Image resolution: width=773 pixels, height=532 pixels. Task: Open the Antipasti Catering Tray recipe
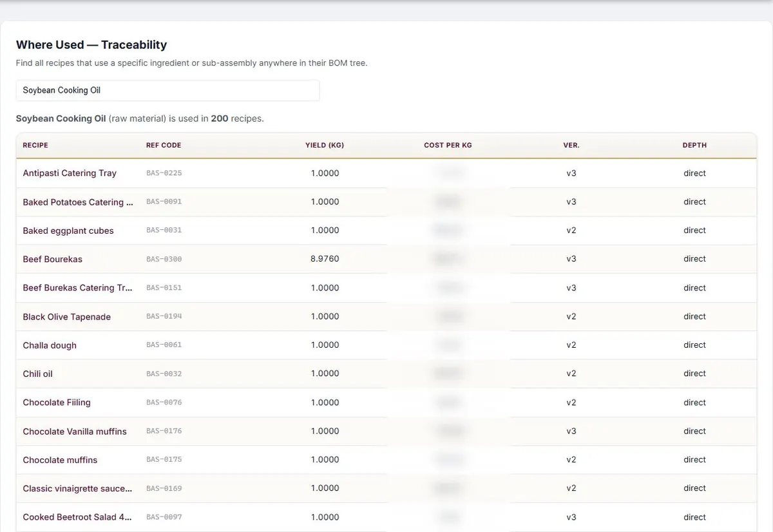(70, 173)
